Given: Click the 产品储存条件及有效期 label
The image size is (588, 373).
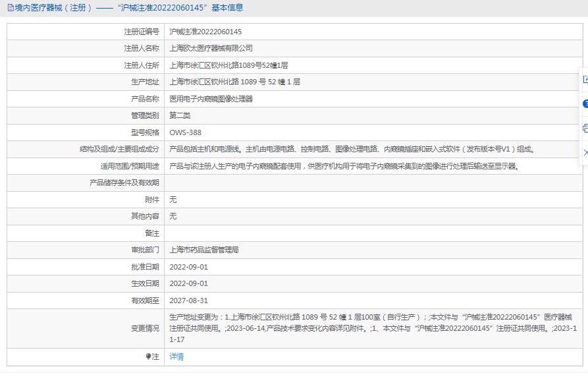Looking at the screenshot, I should point(124,183).
